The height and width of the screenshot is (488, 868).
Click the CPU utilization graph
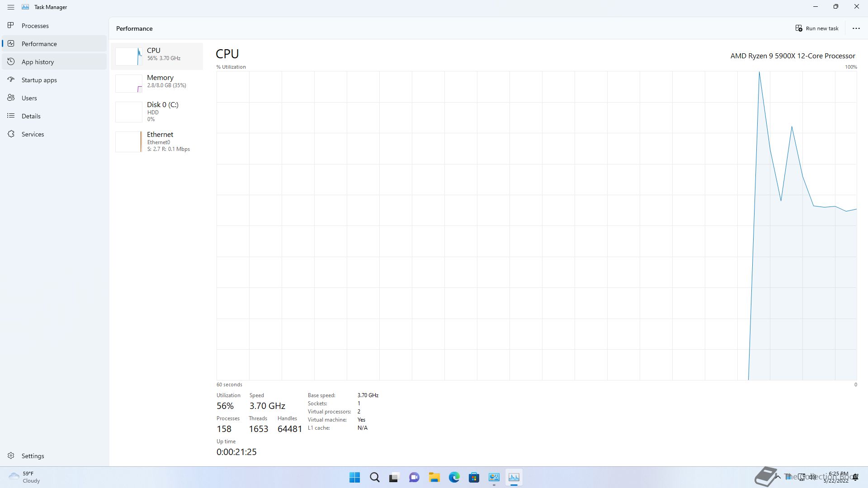(537, 225)
